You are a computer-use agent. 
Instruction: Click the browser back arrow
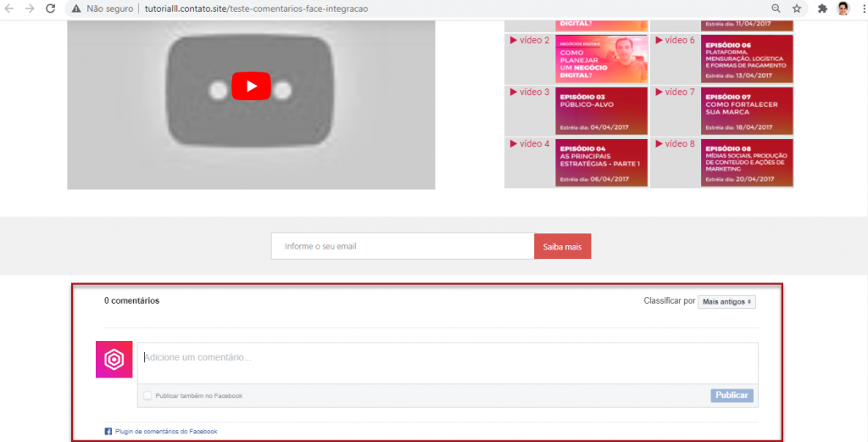[x=9, y=8]
